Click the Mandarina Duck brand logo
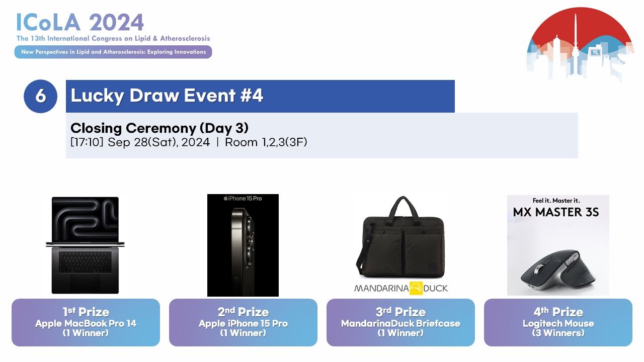Image resolution: width=644 pixels, height=362 pixels. [x=400, y=288]
